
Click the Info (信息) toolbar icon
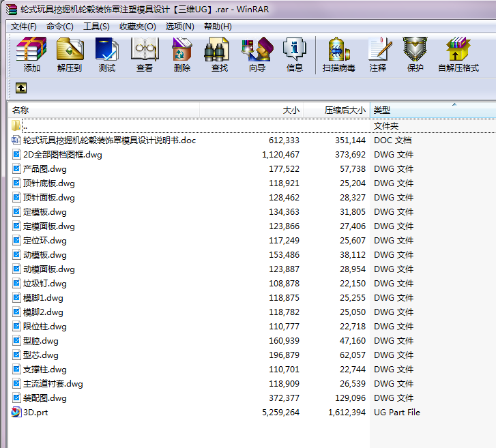[295, 48]
